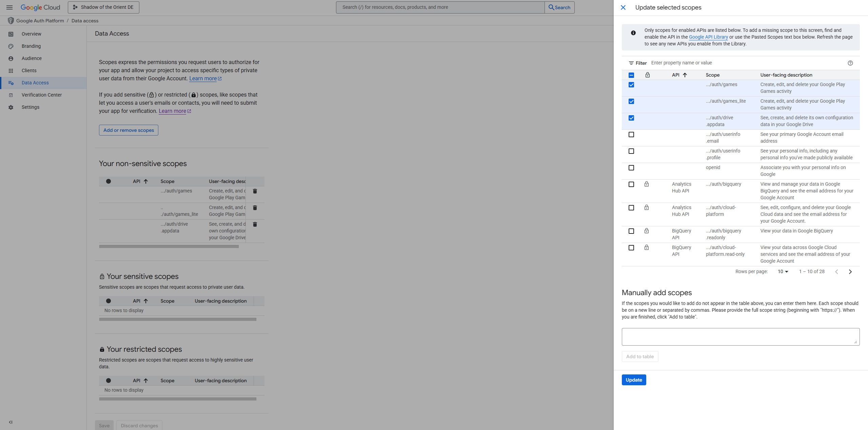Toggle the select-all header checkbox

point(631,75)
